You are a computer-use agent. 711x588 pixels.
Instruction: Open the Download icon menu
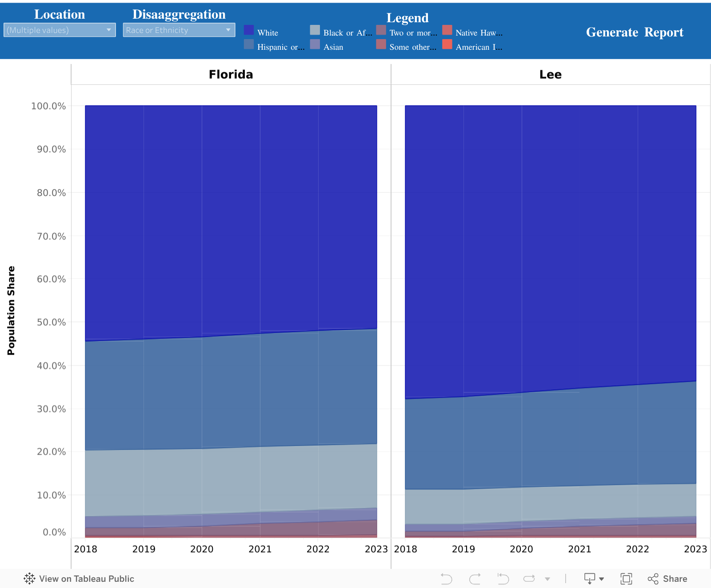tap(593, 578)
